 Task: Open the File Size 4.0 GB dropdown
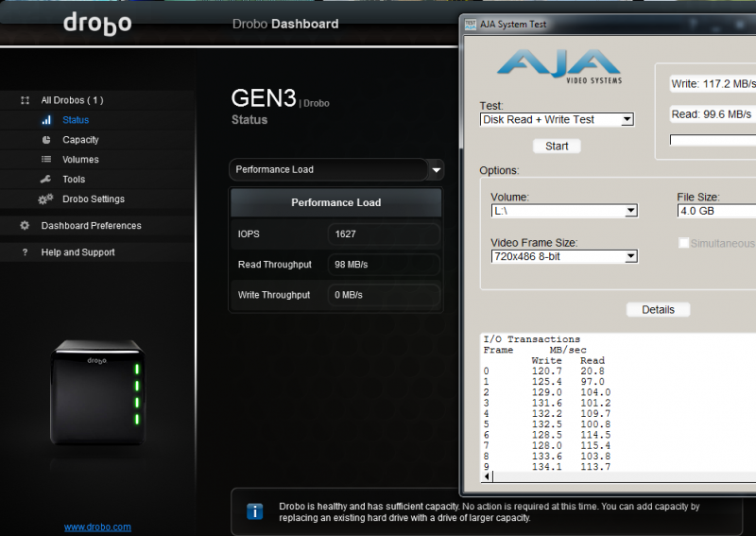coord(716,211)
